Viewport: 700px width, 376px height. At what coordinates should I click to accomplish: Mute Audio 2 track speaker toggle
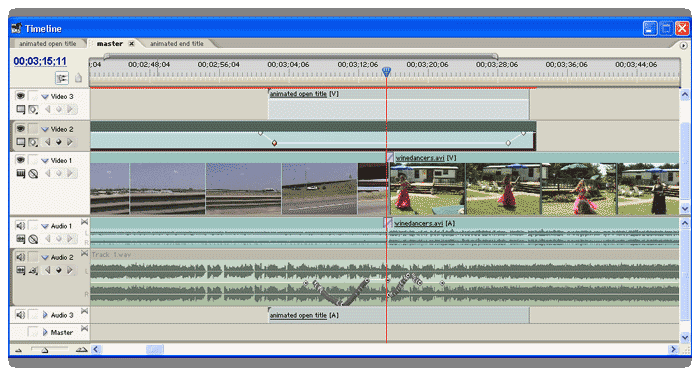point(20,257)
